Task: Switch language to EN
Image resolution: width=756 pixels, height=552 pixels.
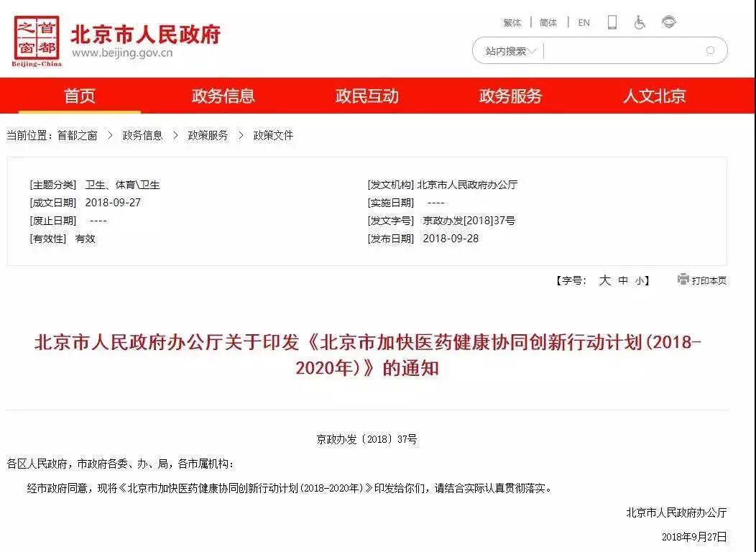Action: click(584, 23)
